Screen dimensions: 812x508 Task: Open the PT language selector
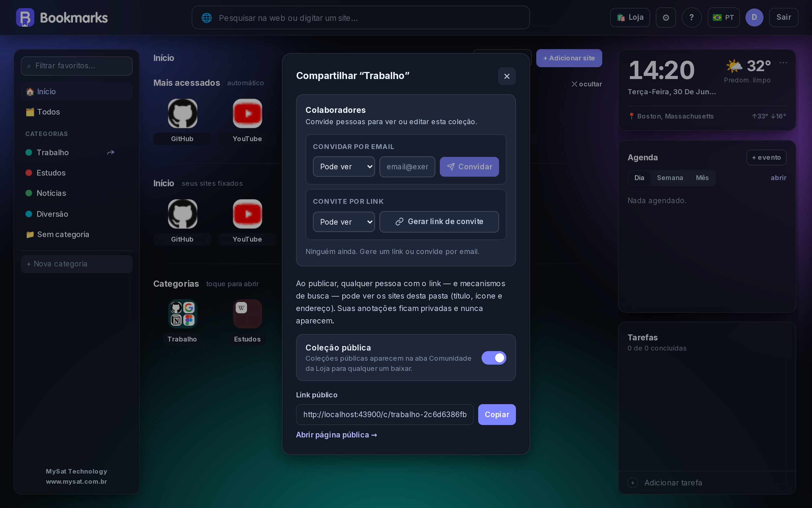coord(723,17)
